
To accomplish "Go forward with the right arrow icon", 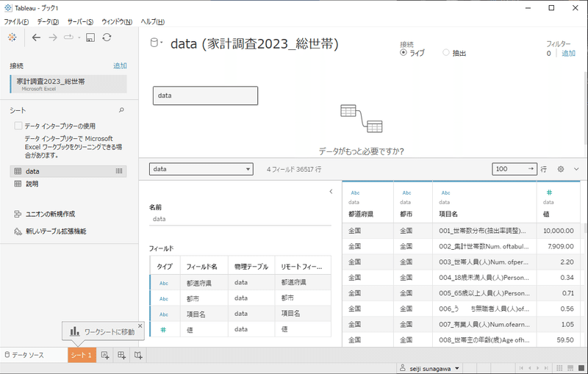I will click(x=53, y=37).
